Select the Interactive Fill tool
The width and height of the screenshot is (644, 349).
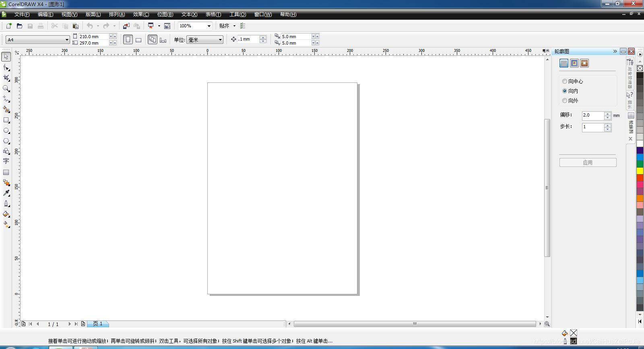[6, 224]
